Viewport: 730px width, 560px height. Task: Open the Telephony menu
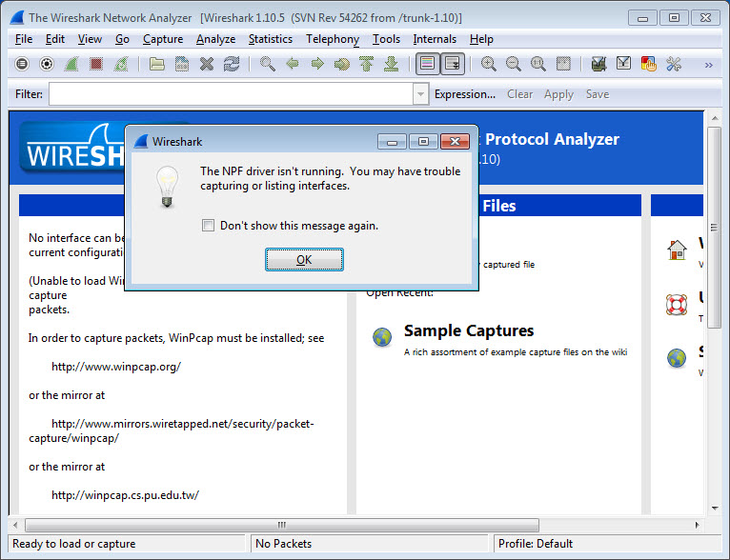coord(333,39)
